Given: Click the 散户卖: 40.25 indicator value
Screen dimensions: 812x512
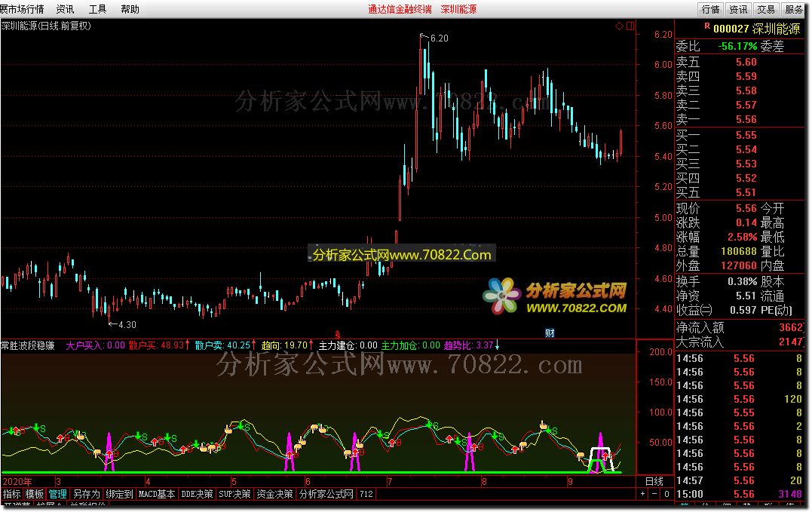Looking at the screenshot, I should tap(225, 345).
